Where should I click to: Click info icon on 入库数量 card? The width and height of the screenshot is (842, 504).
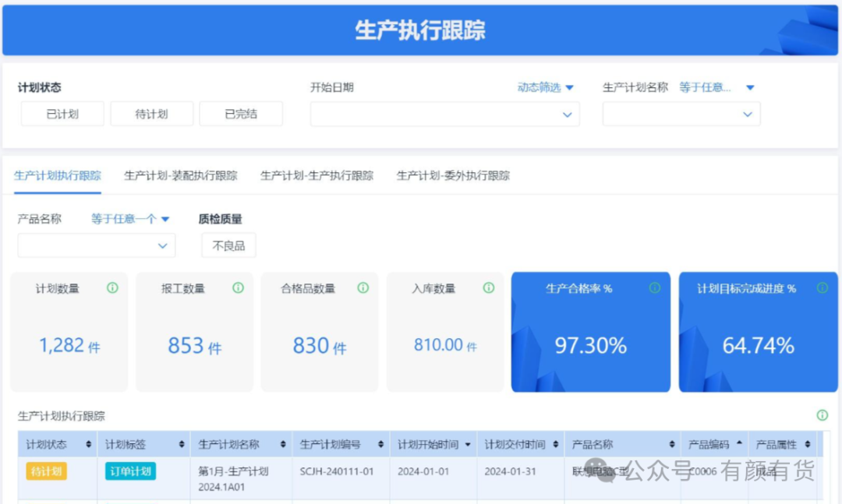click(x=488, y=288)
